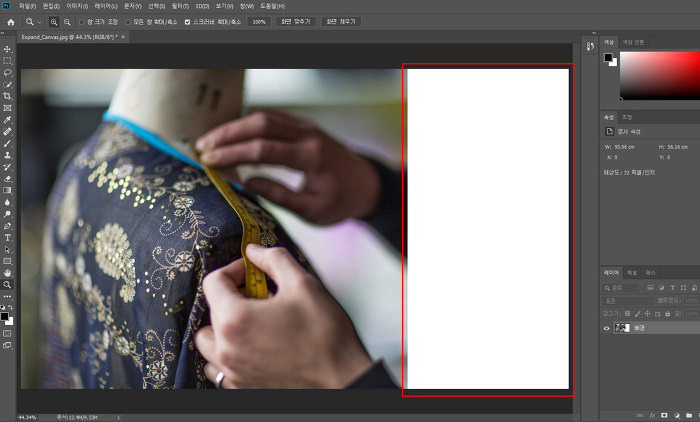The image size is (700, 422).
Task: Select the Hand tool
Action: tap(7, 273)
